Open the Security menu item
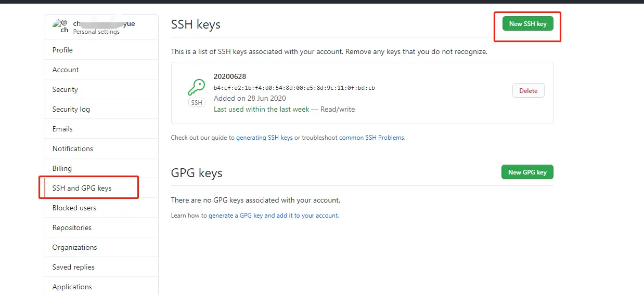The height and width of the screenshot is (295, 644). tap(65, 89)
